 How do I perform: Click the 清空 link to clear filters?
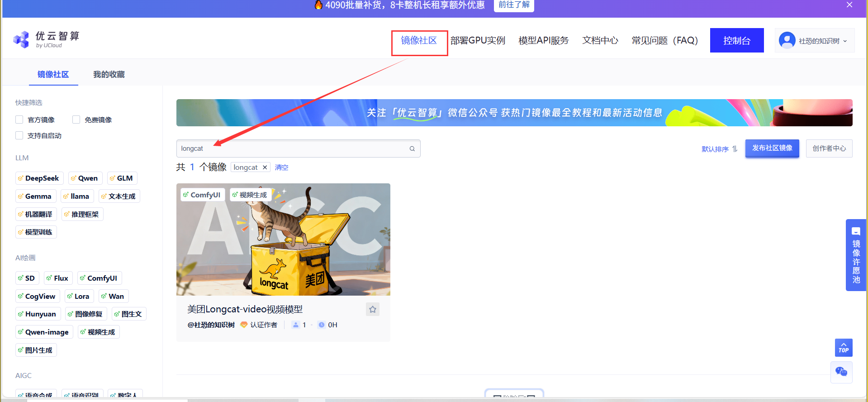click(281, 167)
